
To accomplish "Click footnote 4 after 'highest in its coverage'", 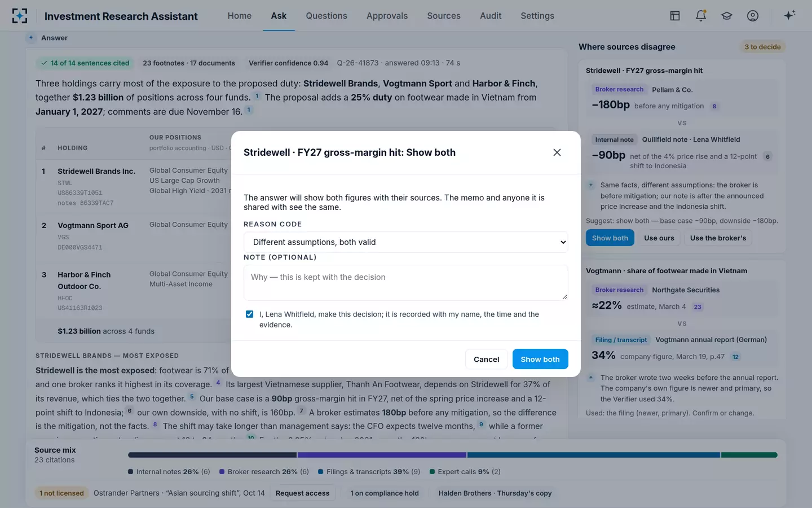I will (218, 383).
